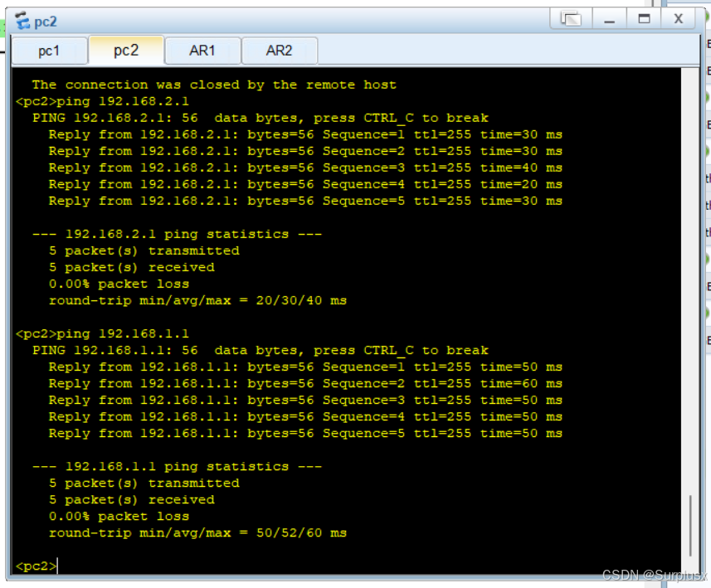This screenshot has height=588, width=711.
Task: Click 192.168.1.1 reply Sequence=1 line
Action: click(x=305, y=367)
